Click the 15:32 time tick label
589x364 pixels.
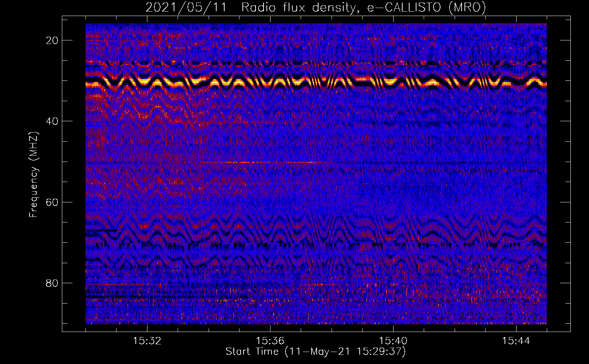pos(147,341)
